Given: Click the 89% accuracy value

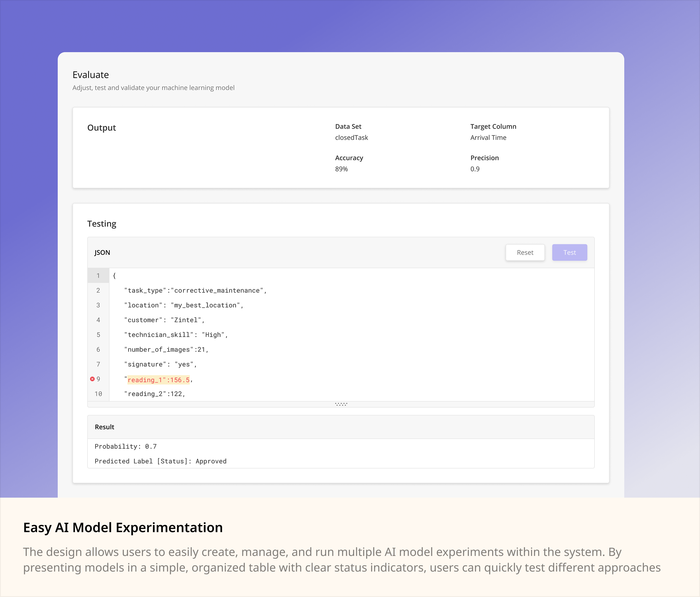Looking at the screenshot, I should 341,169.
